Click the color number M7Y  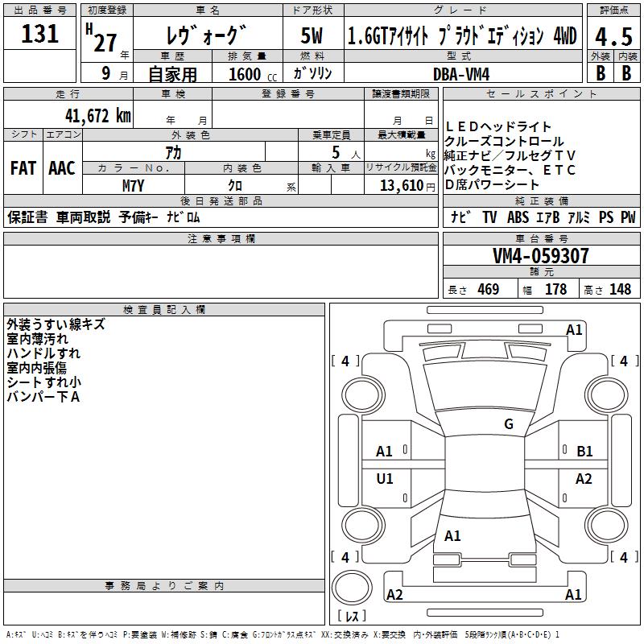point(134,186)
